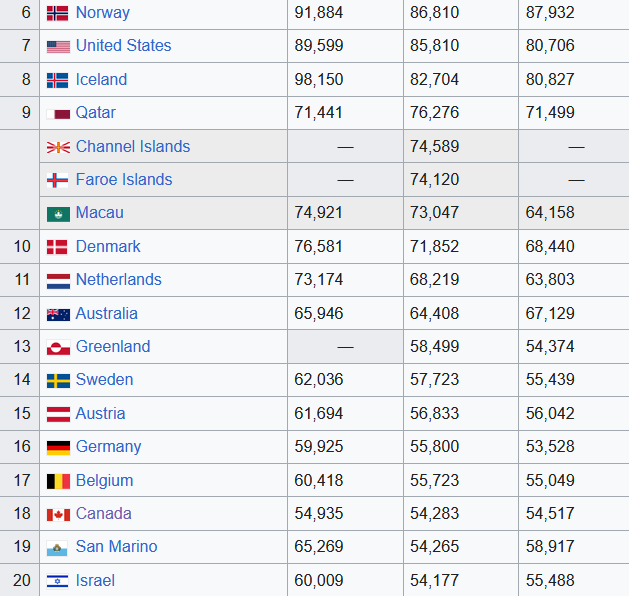
Task: Open the Norway link
Action: 103,13
